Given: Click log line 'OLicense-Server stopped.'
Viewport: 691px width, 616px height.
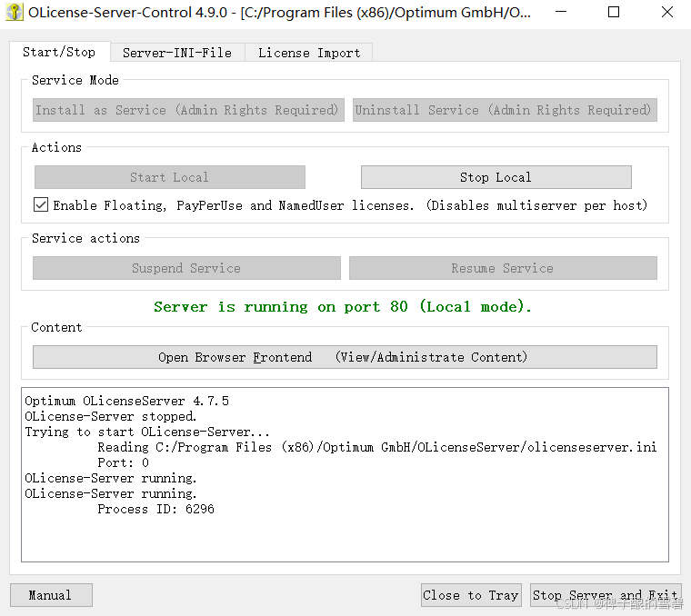Looking at the screenshot, I should pos(111,416).
